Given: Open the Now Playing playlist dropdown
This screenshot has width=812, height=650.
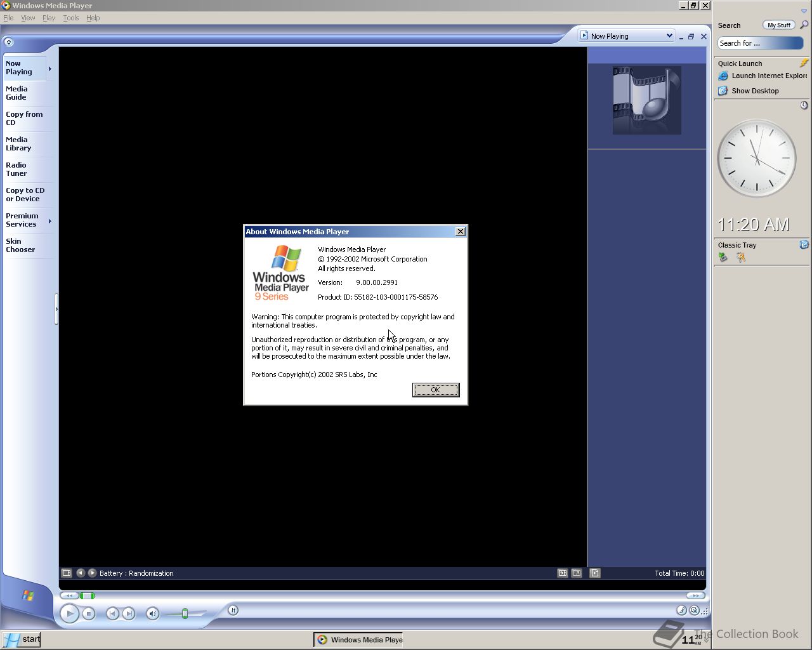Looking at the screenshot, I should (x=626, y=36).
